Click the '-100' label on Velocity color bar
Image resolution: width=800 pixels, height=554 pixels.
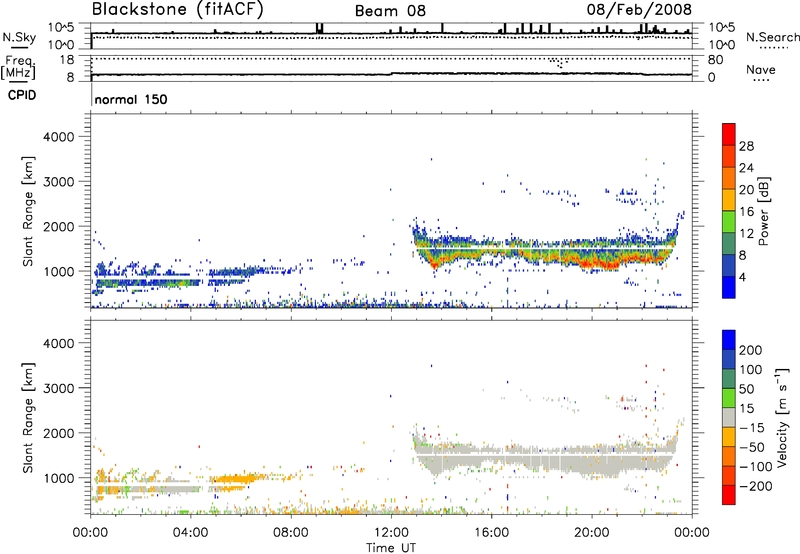(756, 467)
